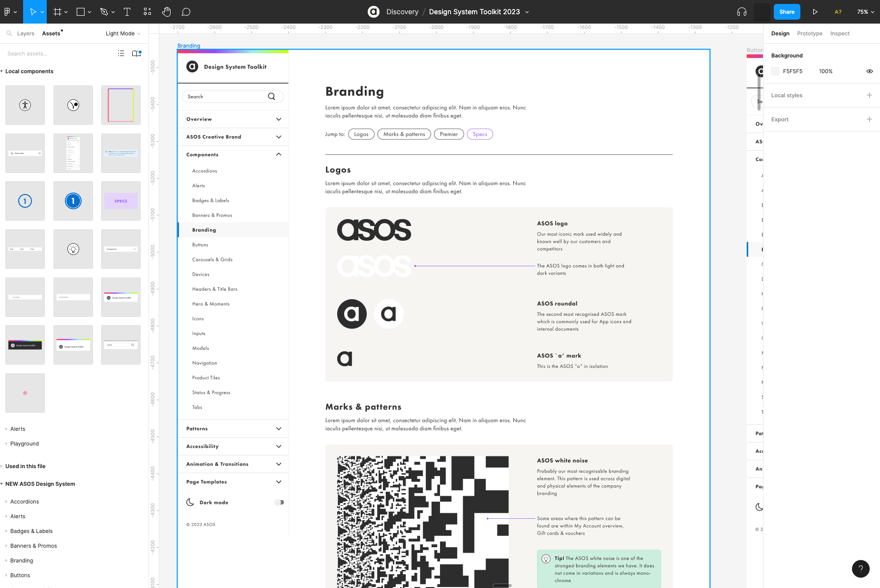Open file name dropdown chevron

(x=527, y=12)
